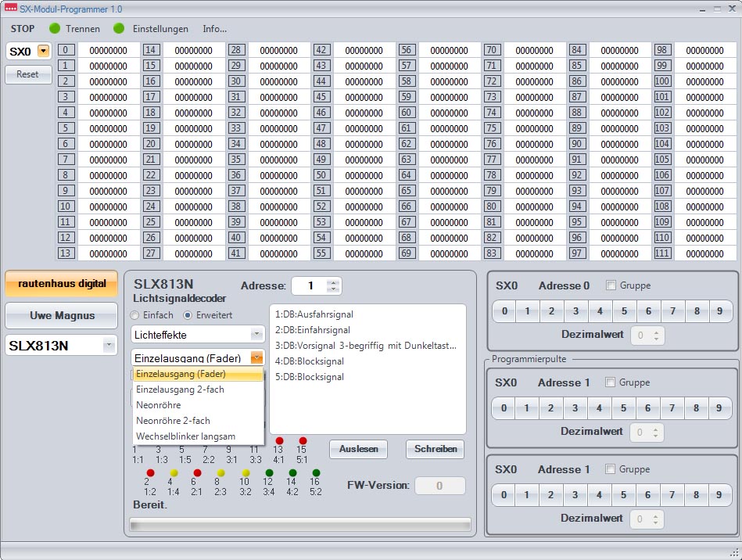Expand the Lichteffekte dropdown
Image resolution: width=742 pixels, height=560 pixels.
pyautogui.click(x=256, y=335)
